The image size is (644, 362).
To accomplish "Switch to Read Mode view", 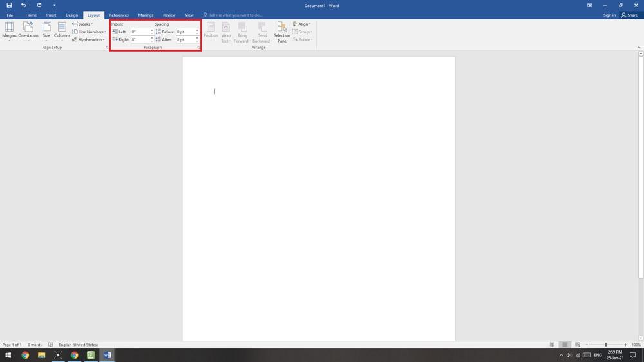I will tap(552, 345).
